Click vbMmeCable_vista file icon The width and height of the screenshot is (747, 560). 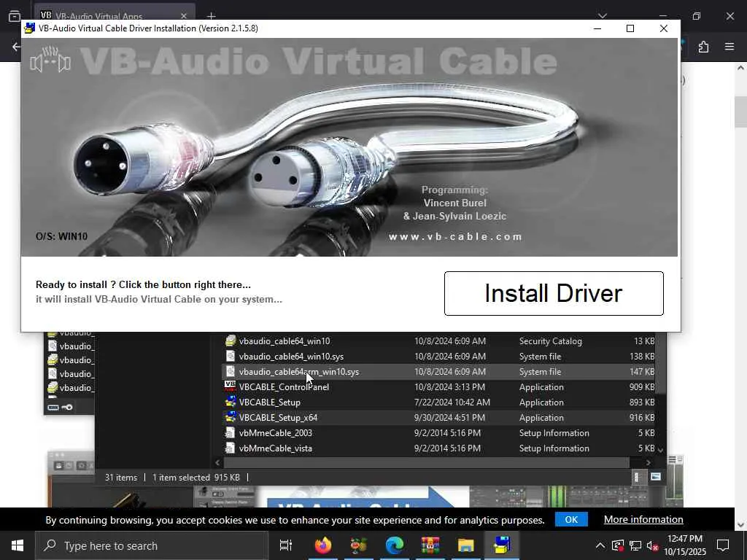pyautogui.click(x=230, y=448)
